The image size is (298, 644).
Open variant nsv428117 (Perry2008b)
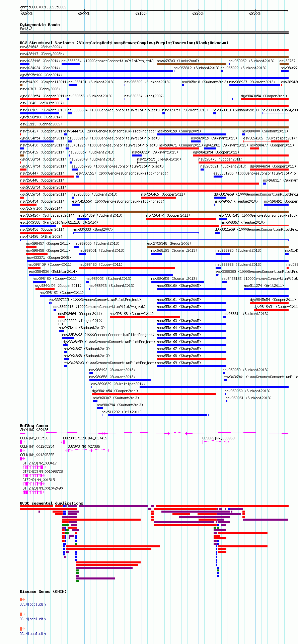click(x=42, y=54)
